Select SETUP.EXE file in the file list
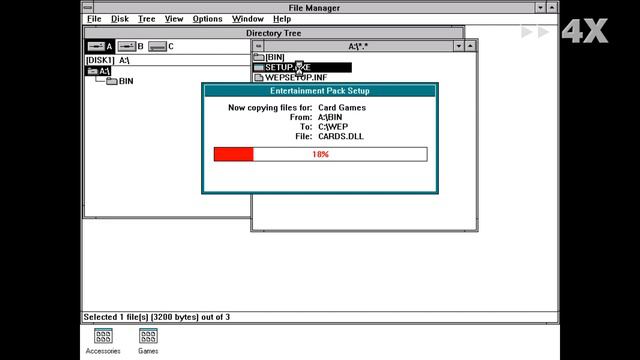Screen dimensions: 640x360 (302, 67)
